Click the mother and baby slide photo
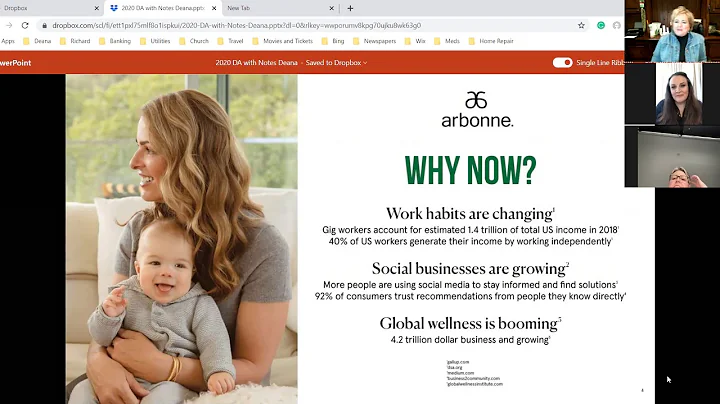 click(x=181, y=239)
